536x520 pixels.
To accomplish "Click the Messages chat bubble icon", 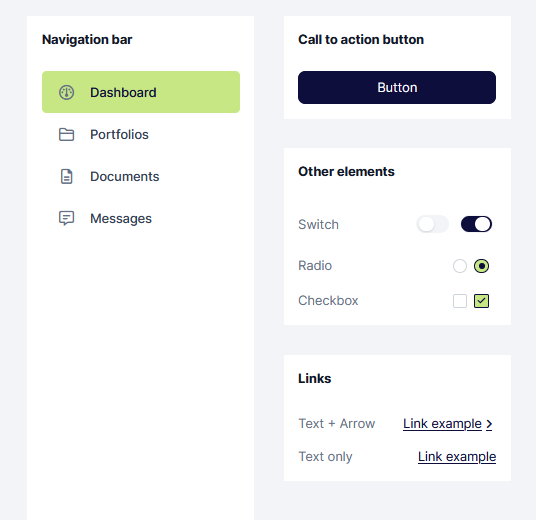I will click(66, 218).
